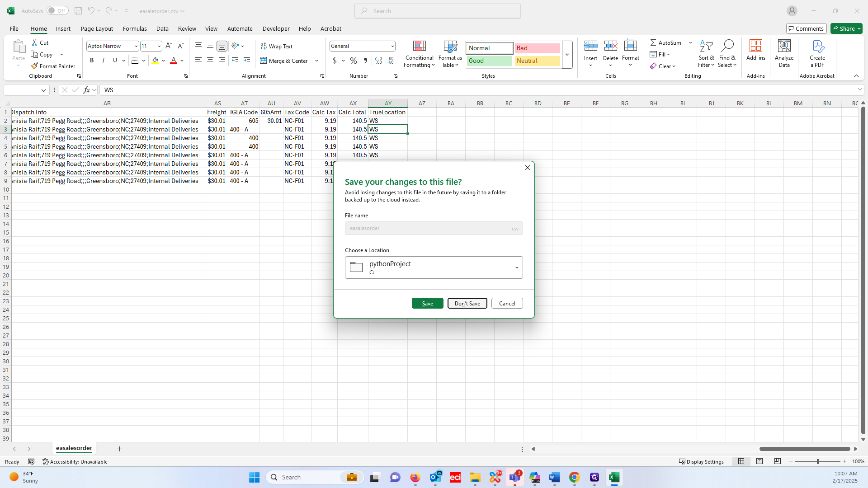Open Google Chrome from taskbar

pos(574,477)
